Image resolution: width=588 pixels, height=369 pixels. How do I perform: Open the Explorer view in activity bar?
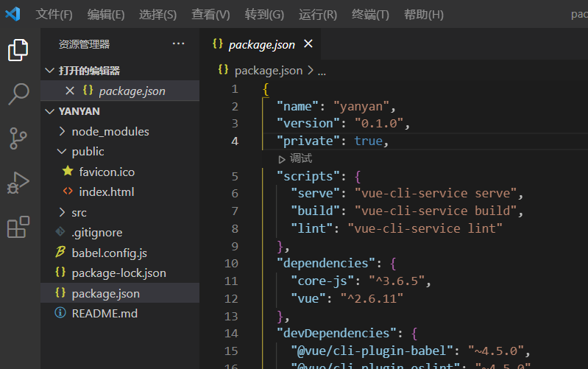tap(18, 50)
